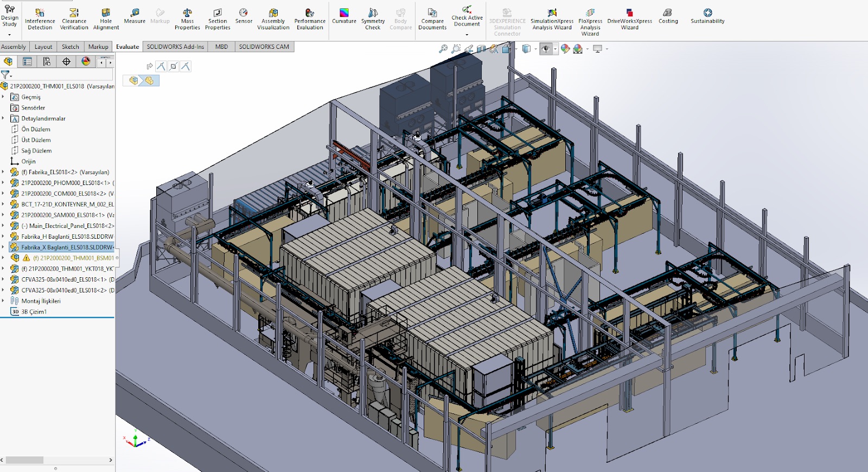The image size is (868, 472).
Task: Open the Interference Detection tool
Action: point(40,19)
